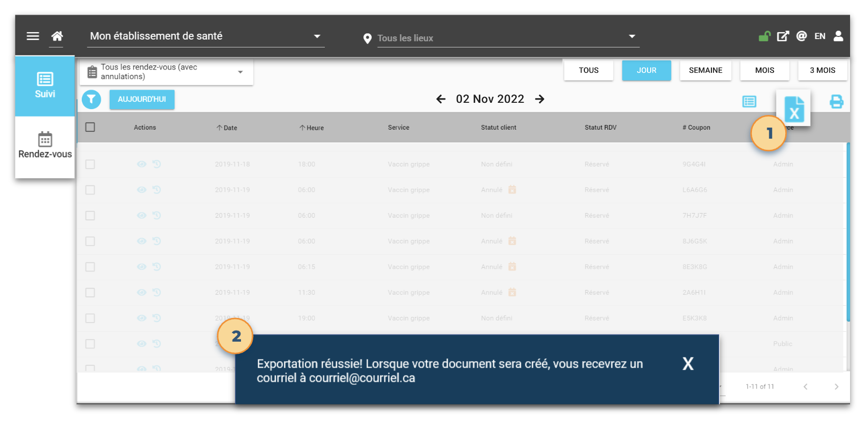Check the row with coupon 2A6H1I
Screen dimensions: 868x426
(x=90, y=293)
